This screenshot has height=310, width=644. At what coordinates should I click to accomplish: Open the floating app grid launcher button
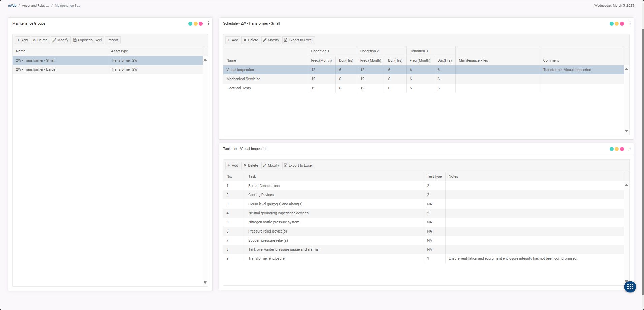630,287
